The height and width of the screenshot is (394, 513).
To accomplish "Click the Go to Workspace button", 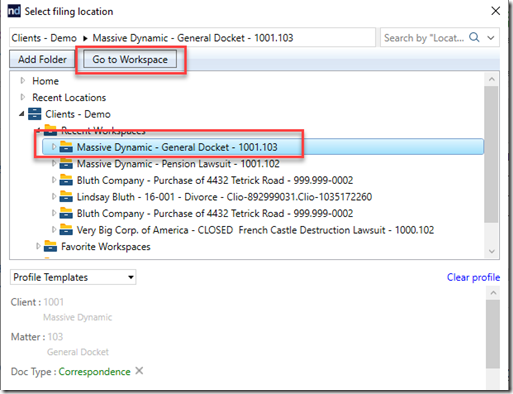I will (130, 60).
